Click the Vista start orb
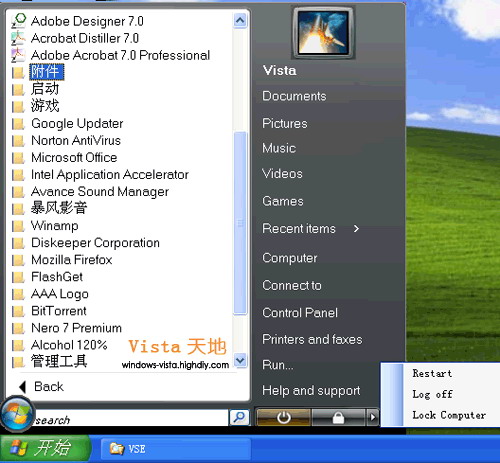This screenshot has height=463, width=500. tap(17, 413)
